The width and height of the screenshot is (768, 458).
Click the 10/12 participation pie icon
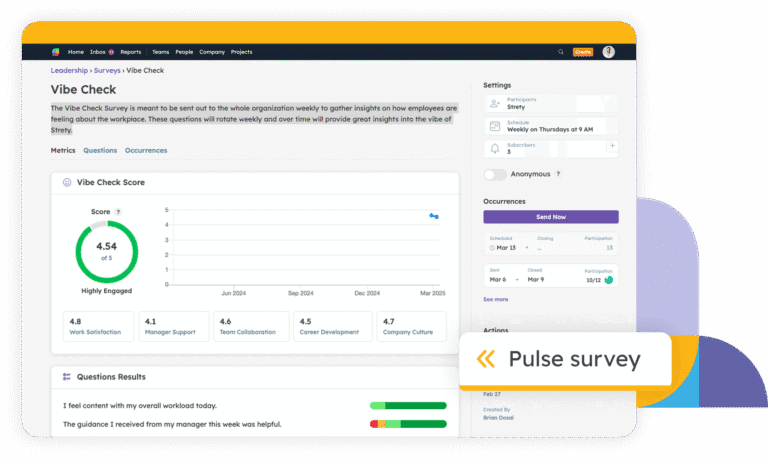[608, 280]
